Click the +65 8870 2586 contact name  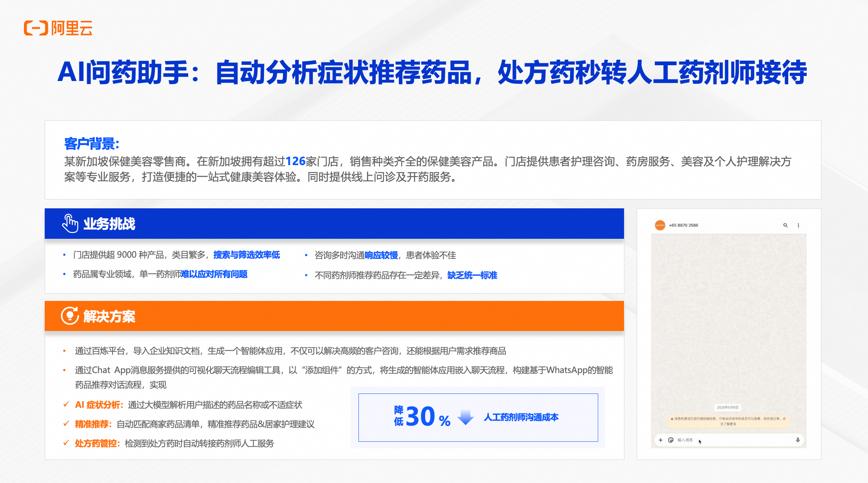point(683,225)
